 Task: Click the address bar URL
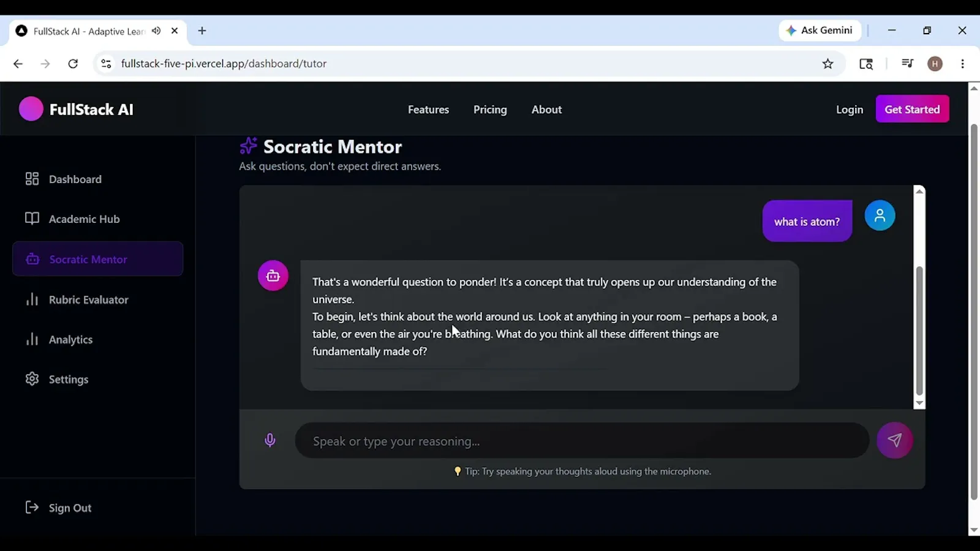(224, 64)
